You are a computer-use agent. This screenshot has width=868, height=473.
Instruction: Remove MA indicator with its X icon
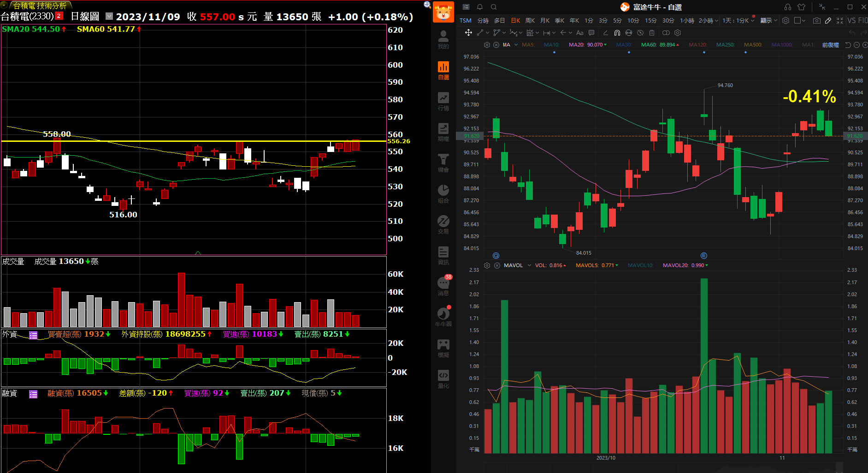tap(496, 45)
